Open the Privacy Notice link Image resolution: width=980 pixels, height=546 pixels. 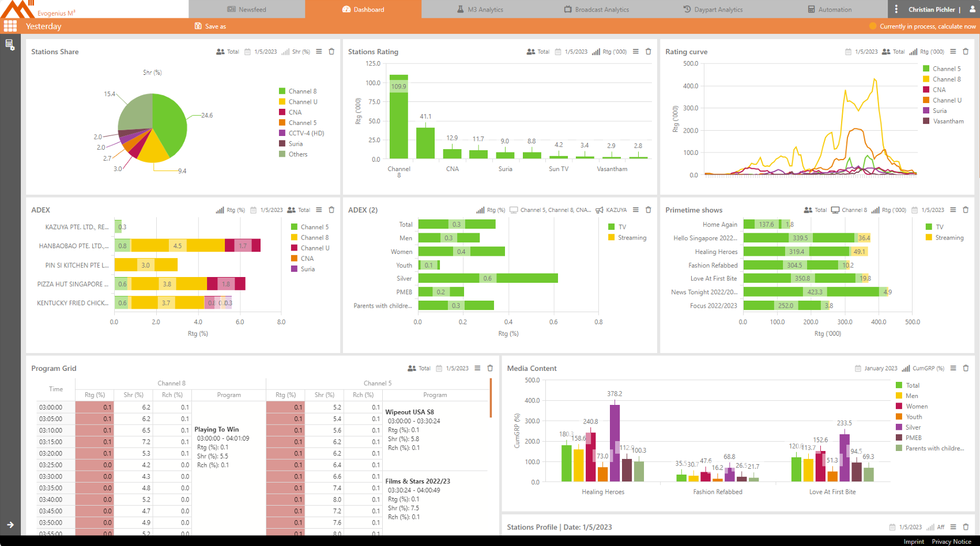point(951,541)
